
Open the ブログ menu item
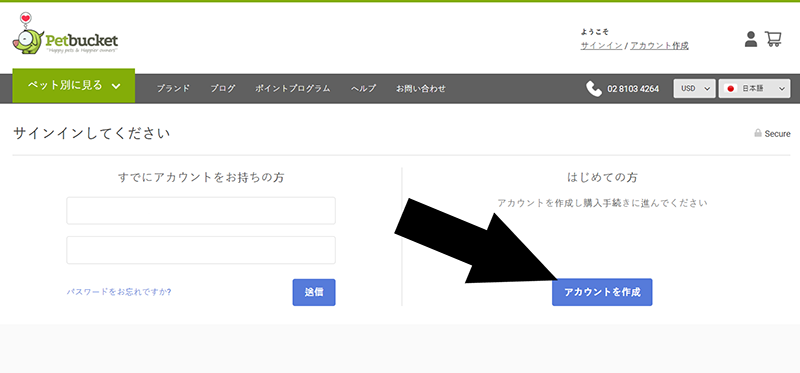pos(222,88)
